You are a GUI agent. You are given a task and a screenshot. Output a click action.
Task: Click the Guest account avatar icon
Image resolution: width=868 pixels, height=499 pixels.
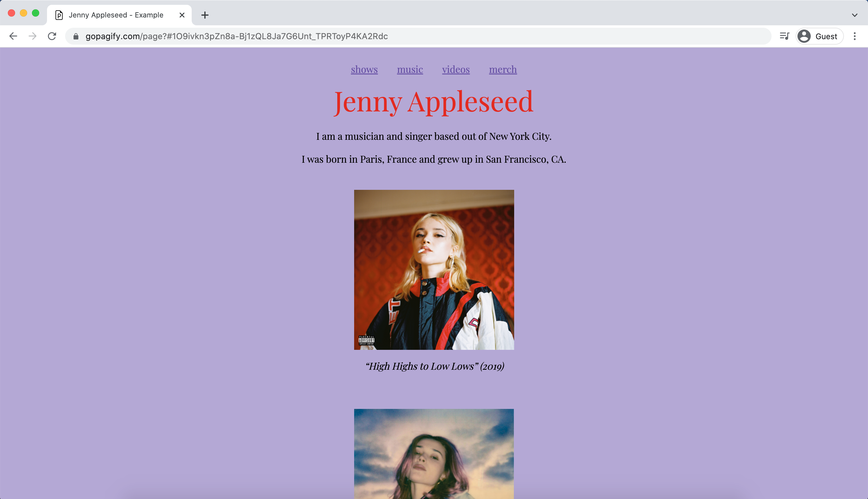tap(804, 36)
